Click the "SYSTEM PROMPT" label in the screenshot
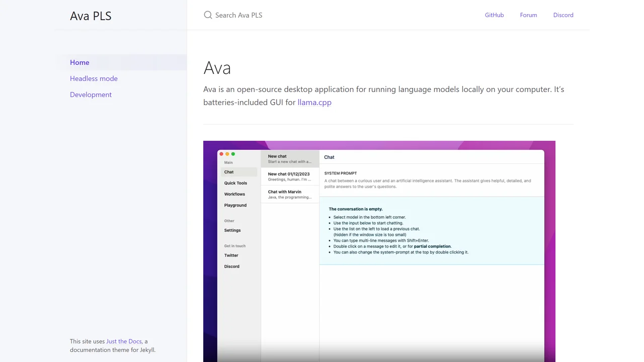This screenshot has height=362, width=644. click(341, 173)
